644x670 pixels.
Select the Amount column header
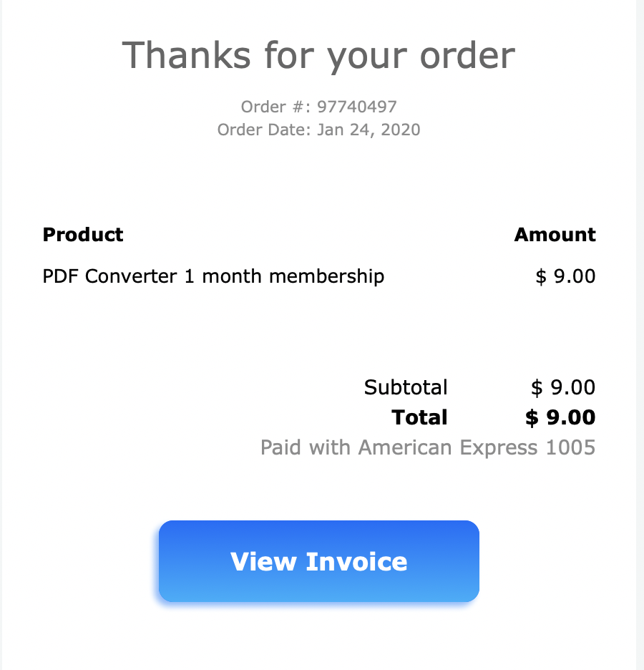(x=555, y=235)
